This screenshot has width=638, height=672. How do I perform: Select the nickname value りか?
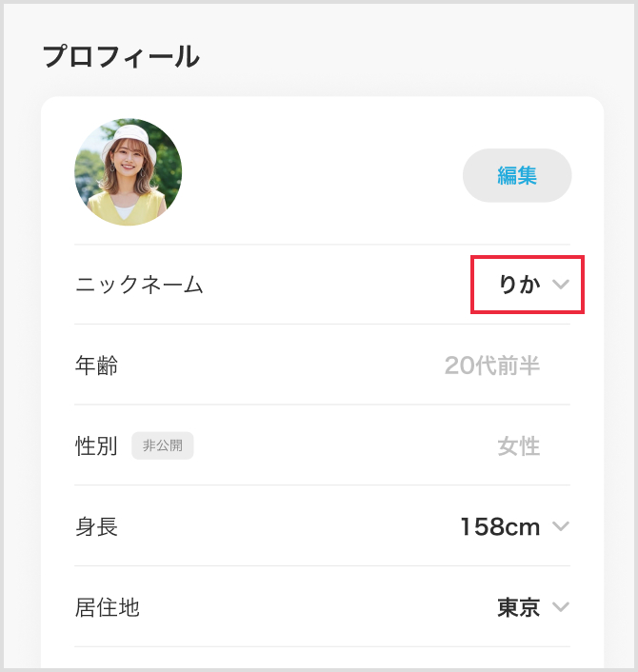519,284
